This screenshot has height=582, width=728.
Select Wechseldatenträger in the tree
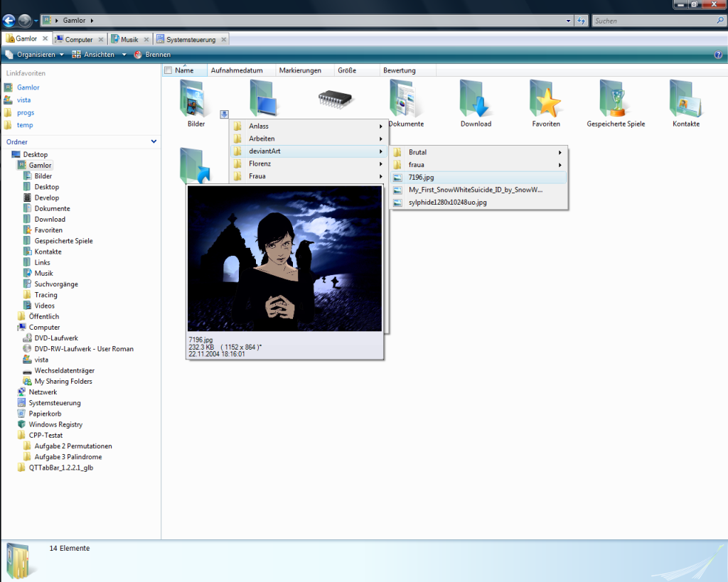[x=65, y=370]
